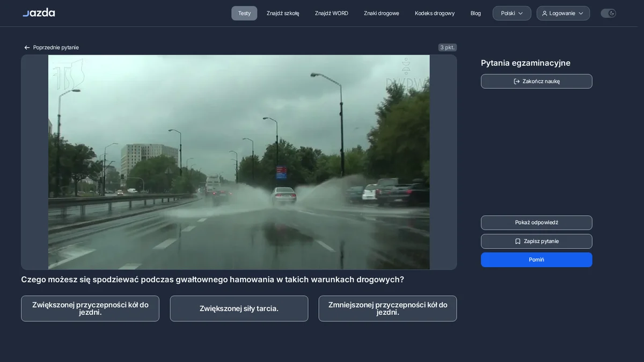Expand the Logowanie dropdown chevron

(581, 13)
